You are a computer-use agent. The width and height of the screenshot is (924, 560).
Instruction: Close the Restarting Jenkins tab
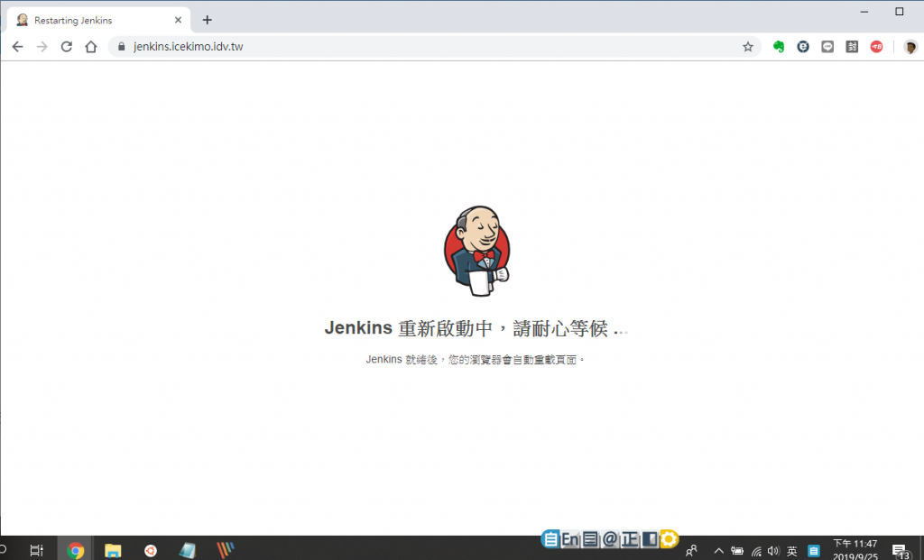point(178,20)
